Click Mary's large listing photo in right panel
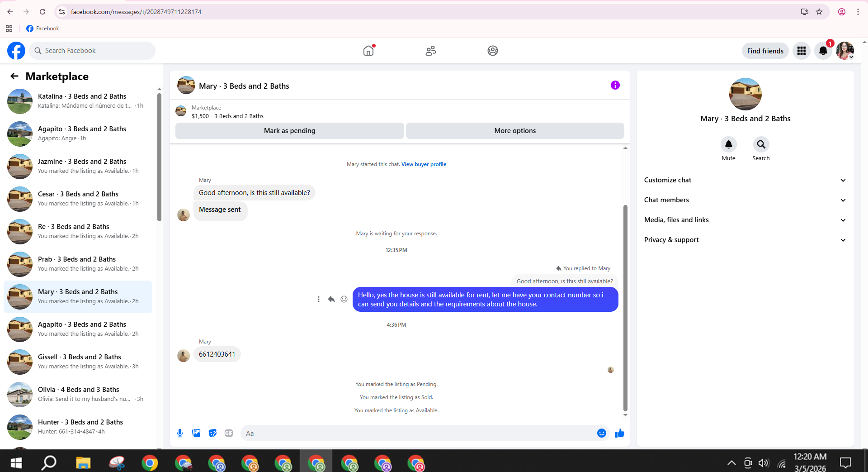868x472 pixels. 745,94
